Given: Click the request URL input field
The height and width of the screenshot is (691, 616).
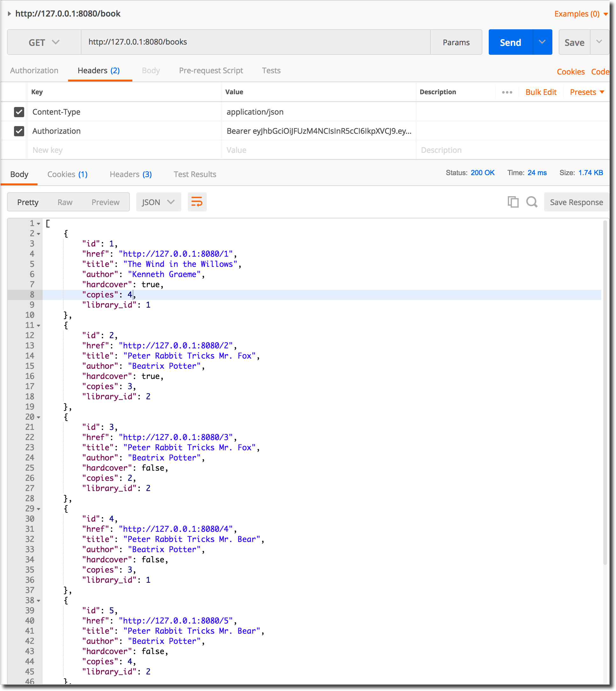Looking at the screenshot, I should pos(255,42).
